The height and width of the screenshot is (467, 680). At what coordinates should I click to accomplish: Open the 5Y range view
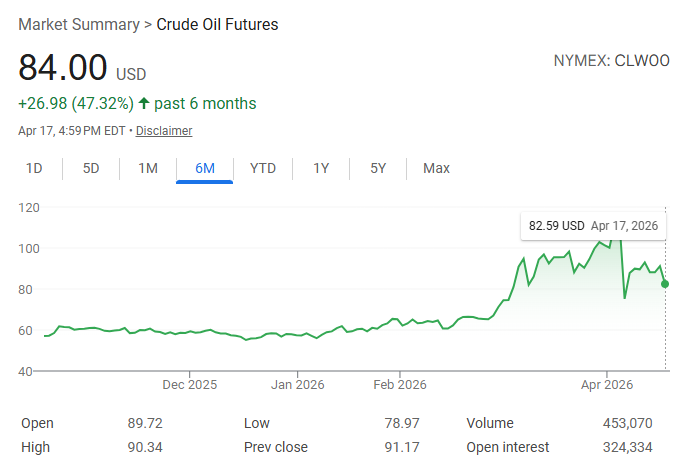pyautogui.click(x=378, y=168)
